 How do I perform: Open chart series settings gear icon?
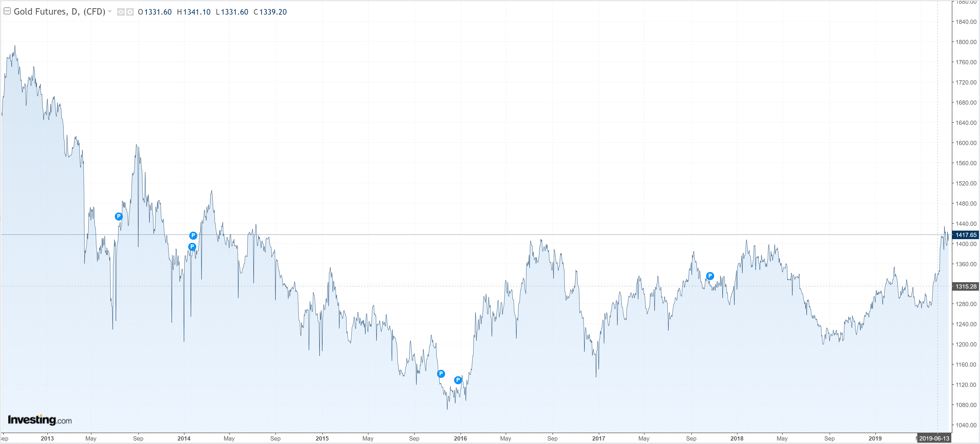(130, 12)
